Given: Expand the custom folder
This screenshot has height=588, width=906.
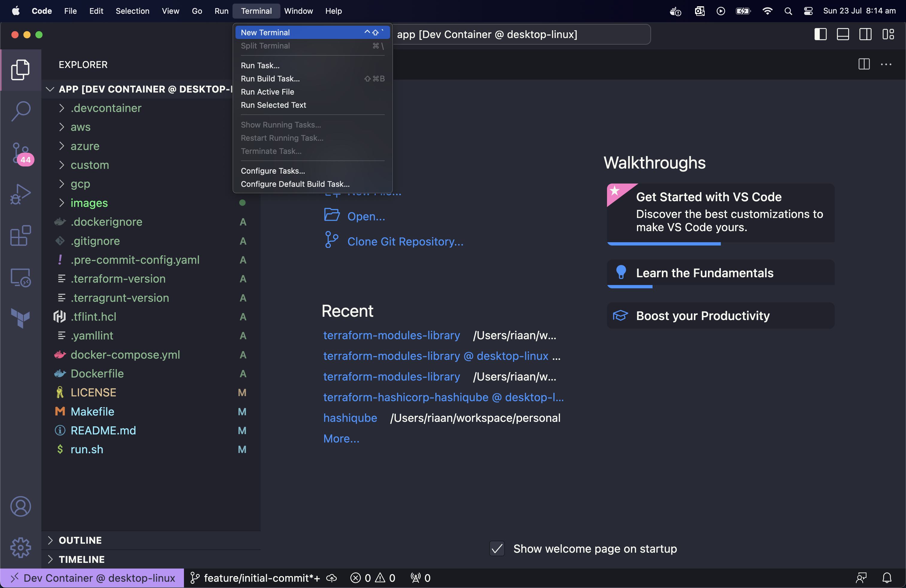Looking at the screenshot, I should (x=62, y=165).
